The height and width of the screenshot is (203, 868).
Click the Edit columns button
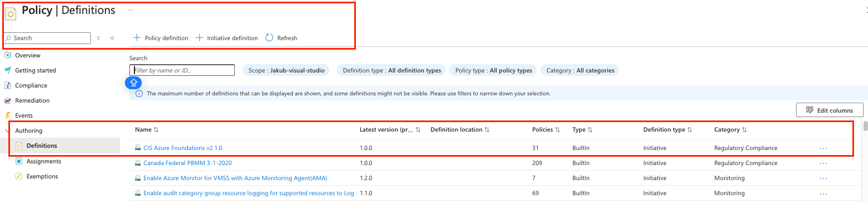coord(830,110)
